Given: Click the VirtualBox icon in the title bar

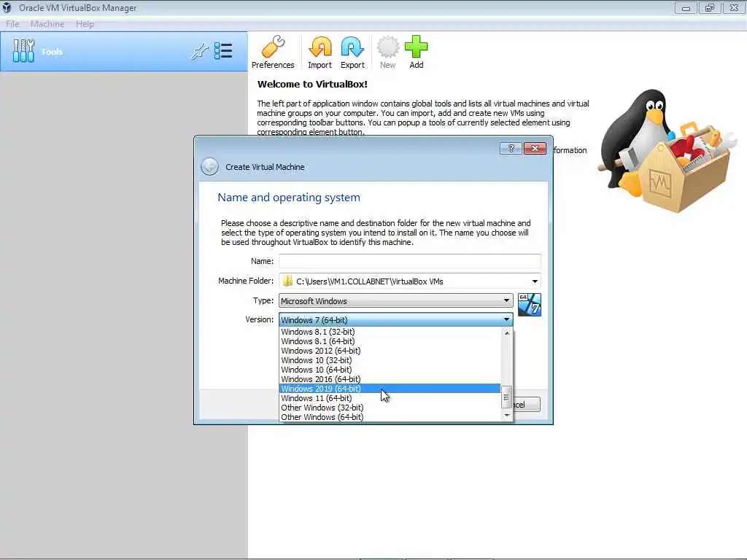Looking at the screenshot, I should click(7, 7).
